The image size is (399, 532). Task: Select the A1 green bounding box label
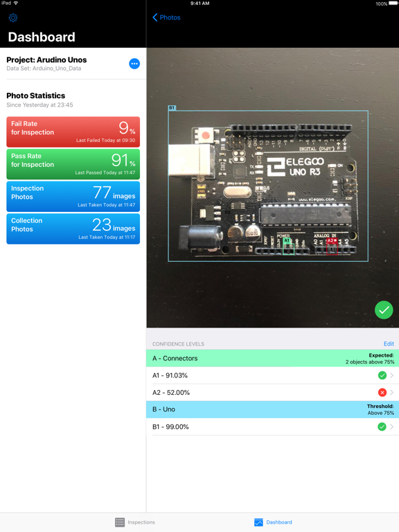point(287,240)
